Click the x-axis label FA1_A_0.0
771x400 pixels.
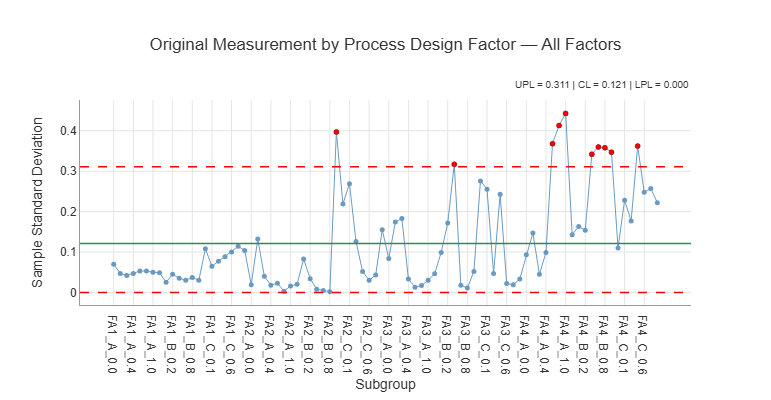point(112,344)
